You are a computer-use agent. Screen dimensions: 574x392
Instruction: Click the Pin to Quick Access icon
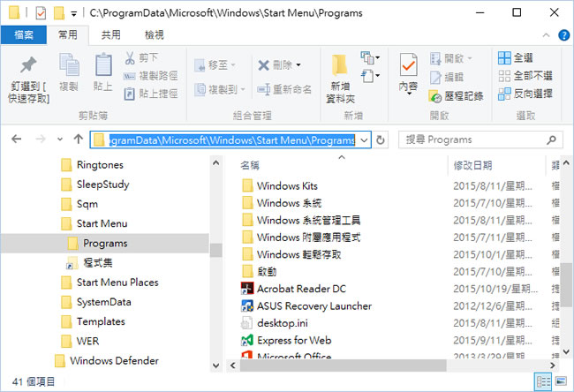pos(28,65)
